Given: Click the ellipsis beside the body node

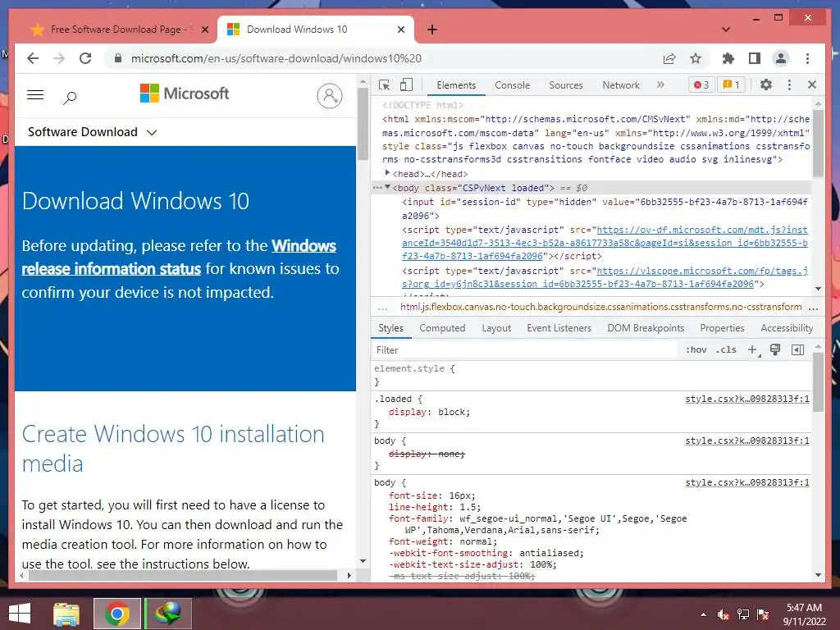Looking at the screenshot, I should pyautogui.click(x=377, y=188).
